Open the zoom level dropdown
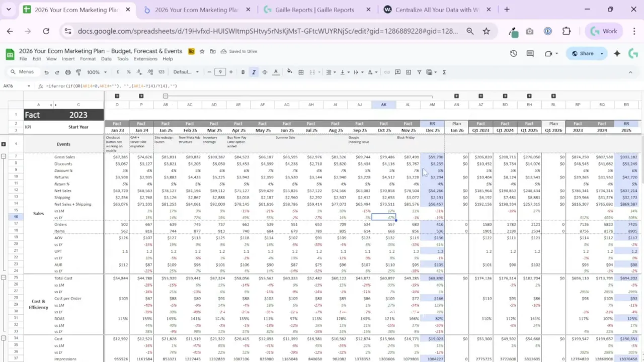This screenshot has height=362, width=644. pos(95,72)
